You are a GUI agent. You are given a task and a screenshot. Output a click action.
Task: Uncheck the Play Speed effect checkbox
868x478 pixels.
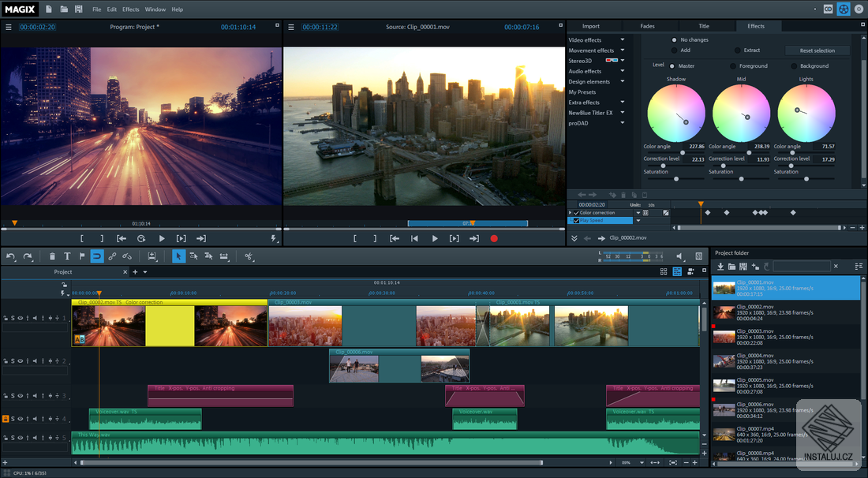tap(576, 221)
